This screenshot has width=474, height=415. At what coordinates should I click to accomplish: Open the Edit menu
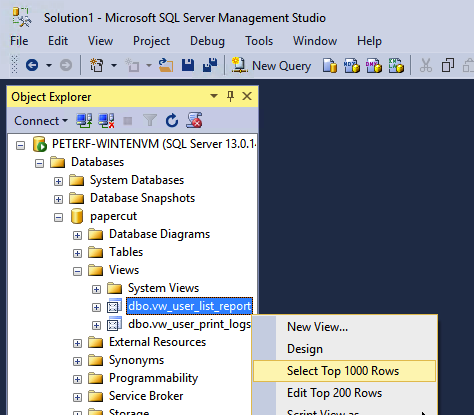tap(58, 41)
